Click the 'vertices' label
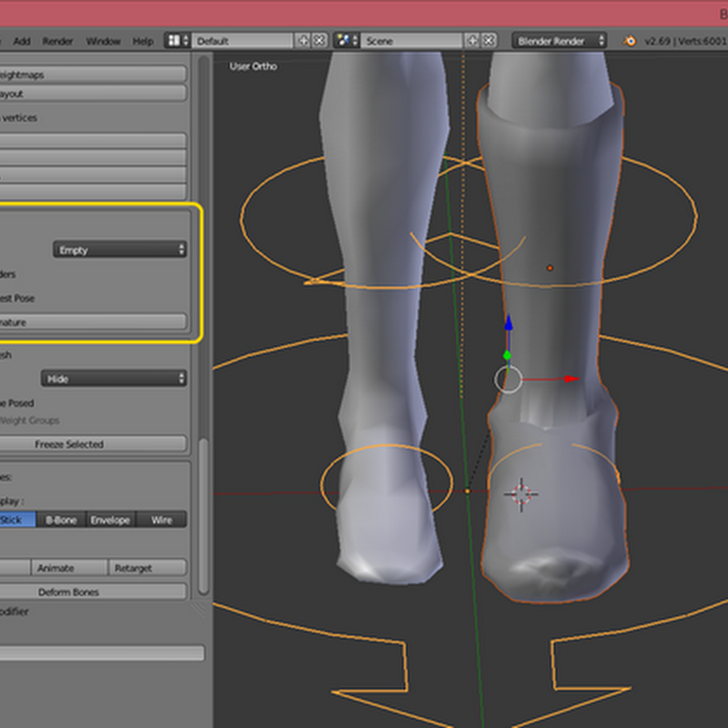The height and width of the screenshot is (728, 728). [x=19, y=118]
